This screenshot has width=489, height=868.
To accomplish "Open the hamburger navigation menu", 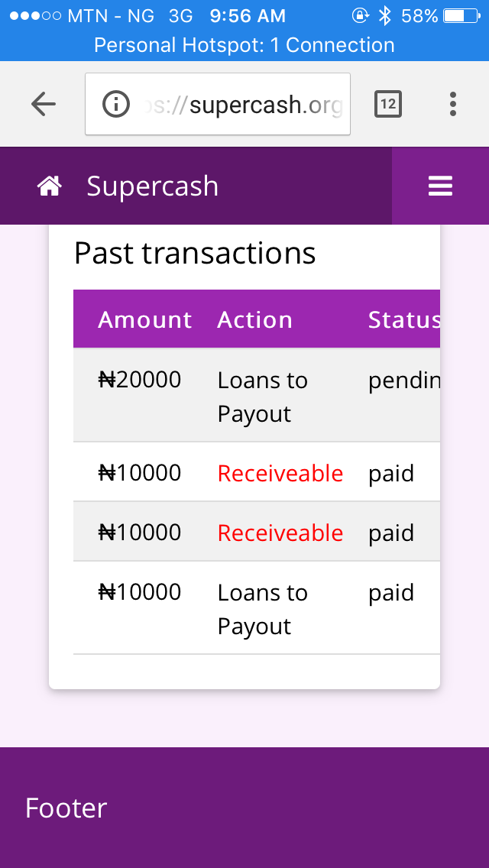I will point(440,186).
